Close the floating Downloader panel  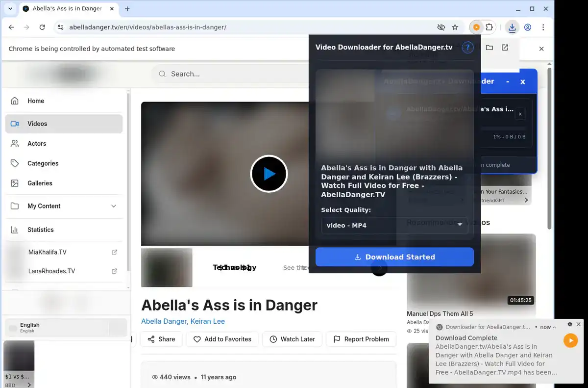(x=523, y=82)
